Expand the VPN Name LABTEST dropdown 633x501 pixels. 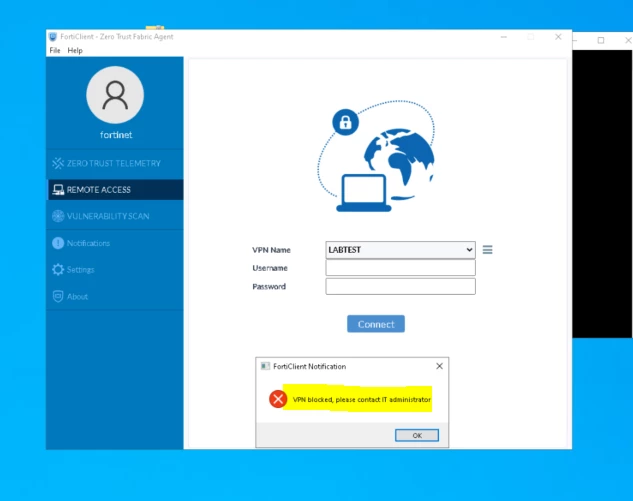400,249
